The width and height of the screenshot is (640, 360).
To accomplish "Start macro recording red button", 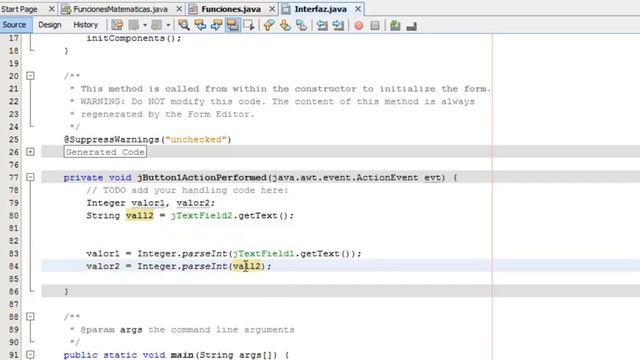I will point(358,25).
